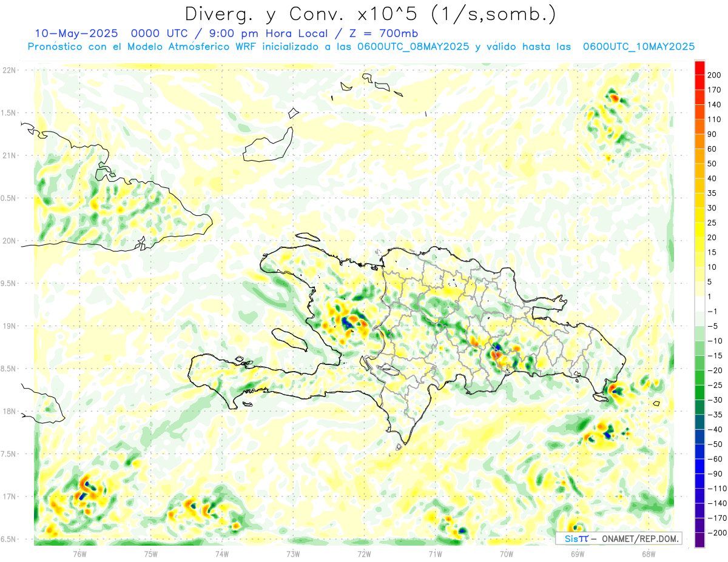Pick the 6.5N latitude axis label
The image size is (728, 562).
coord(9,539)
